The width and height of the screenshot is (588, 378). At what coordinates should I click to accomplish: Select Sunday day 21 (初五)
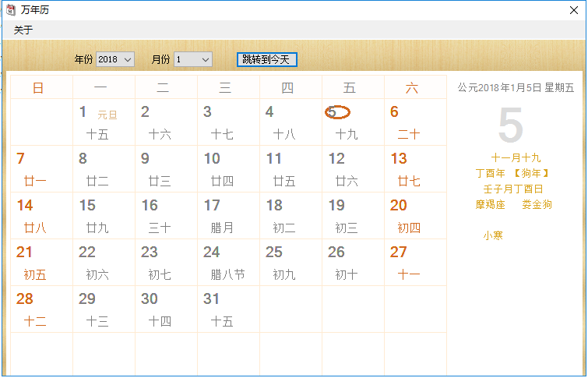click(41, 263)
